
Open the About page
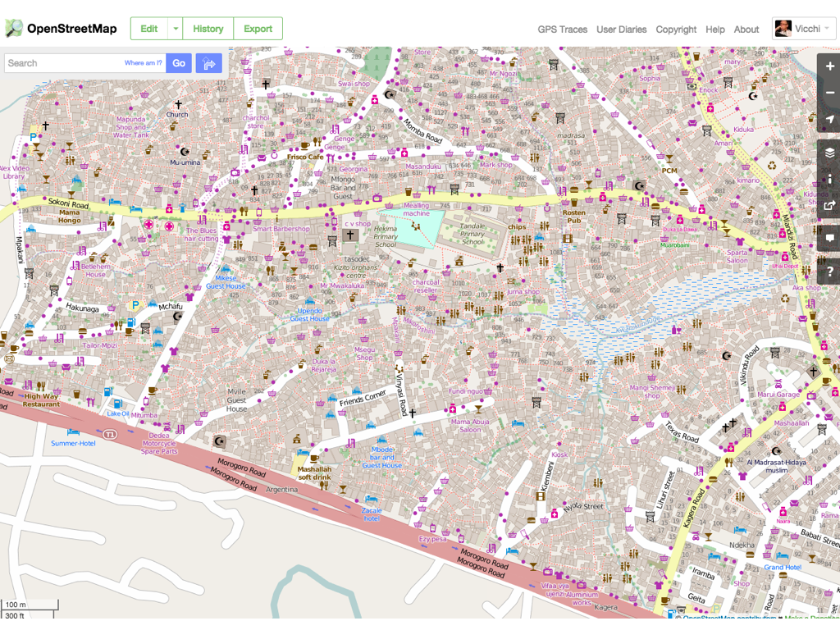tap(746, 30)
